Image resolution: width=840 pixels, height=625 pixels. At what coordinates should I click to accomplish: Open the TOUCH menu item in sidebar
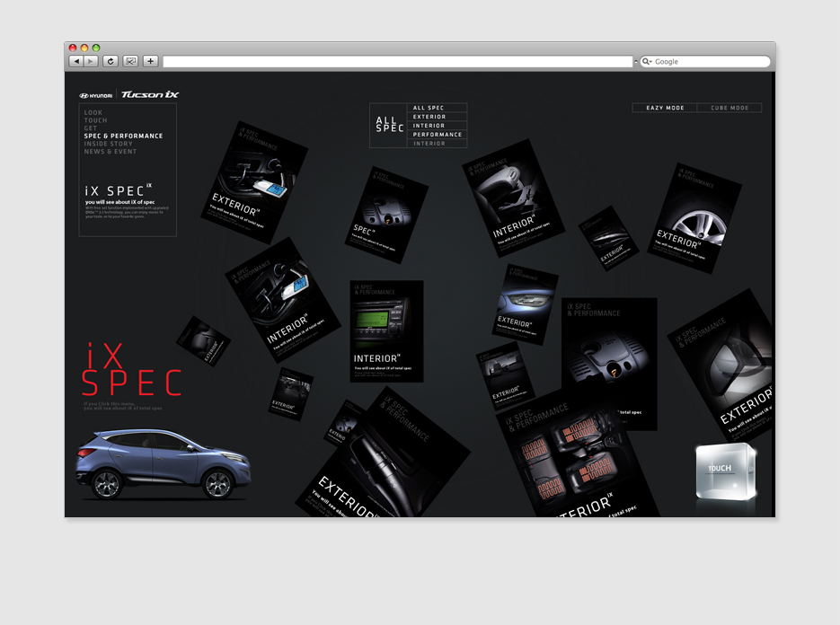click(95, 120)
